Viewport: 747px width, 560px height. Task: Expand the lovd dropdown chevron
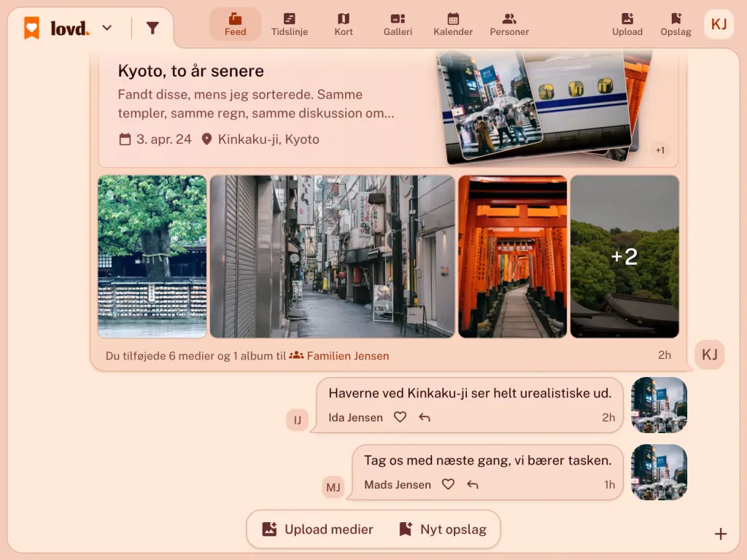pyautogui.click(x=107, y=28)
